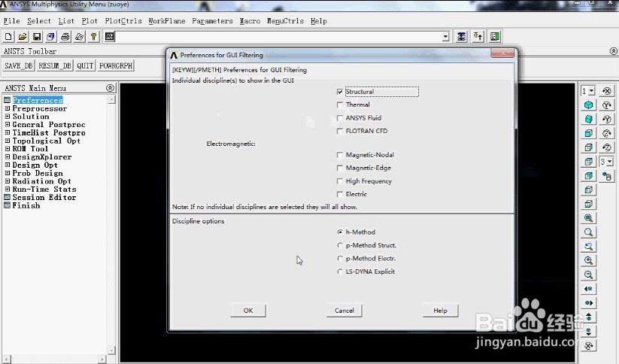This screenshot has height=364, width=619.
Task: Check the Magnetic-Edge option
Action: tap(340, 168)
